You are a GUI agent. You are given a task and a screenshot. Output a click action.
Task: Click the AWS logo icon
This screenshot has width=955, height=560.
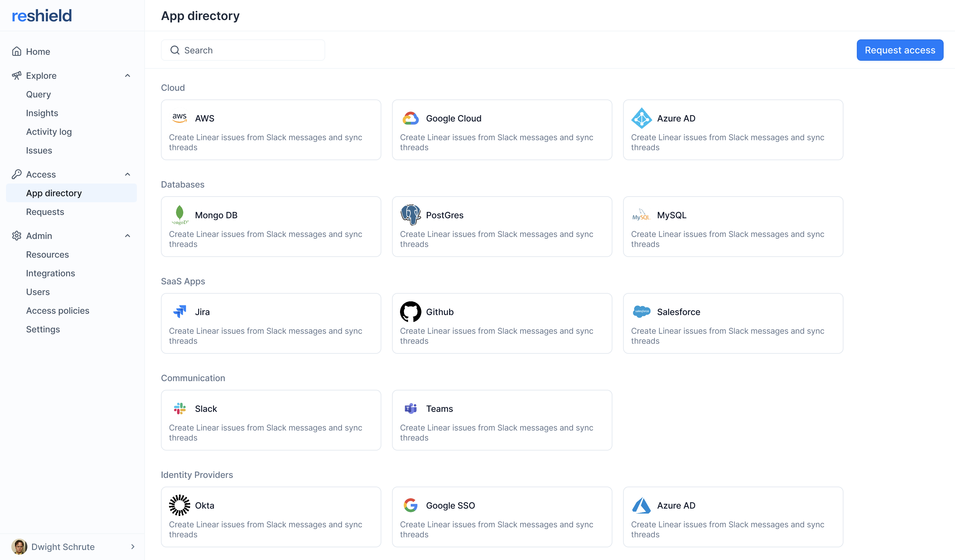click(x=180, y=118)
